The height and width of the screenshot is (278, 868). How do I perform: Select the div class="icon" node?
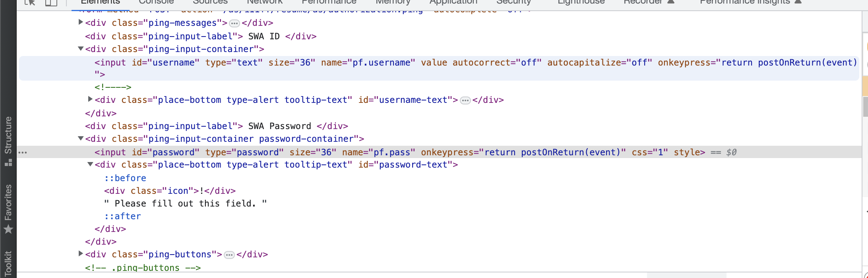tap(170, 191)
